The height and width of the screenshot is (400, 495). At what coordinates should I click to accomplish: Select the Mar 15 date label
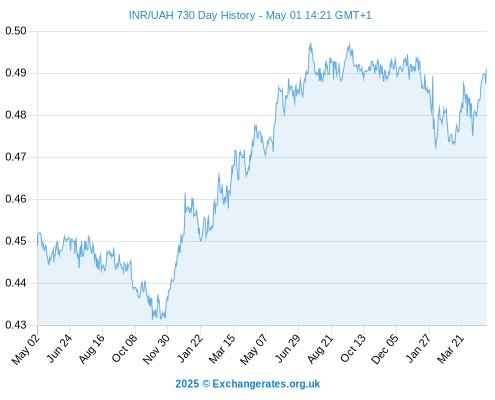pyautogui.click(x=222, y=349)
